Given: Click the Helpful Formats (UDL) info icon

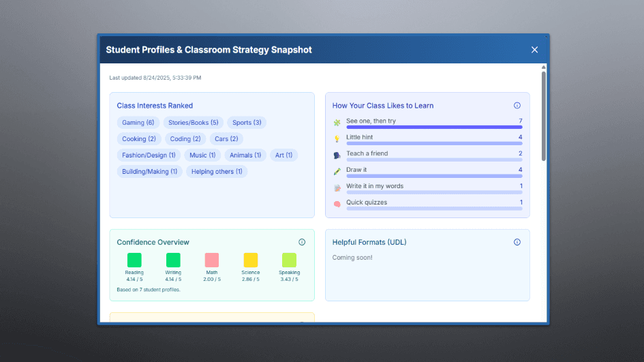Looking at the screenshot, I should 517,242.
